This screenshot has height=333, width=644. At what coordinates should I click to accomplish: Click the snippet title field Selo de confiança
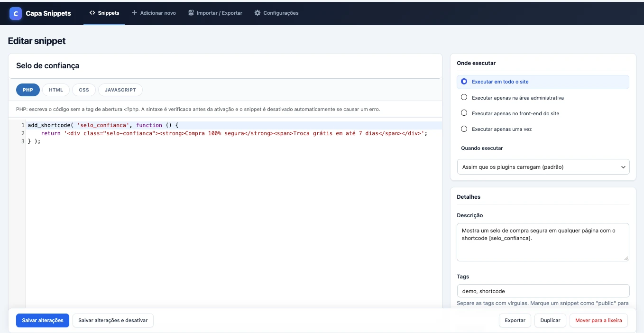point(225,66)
